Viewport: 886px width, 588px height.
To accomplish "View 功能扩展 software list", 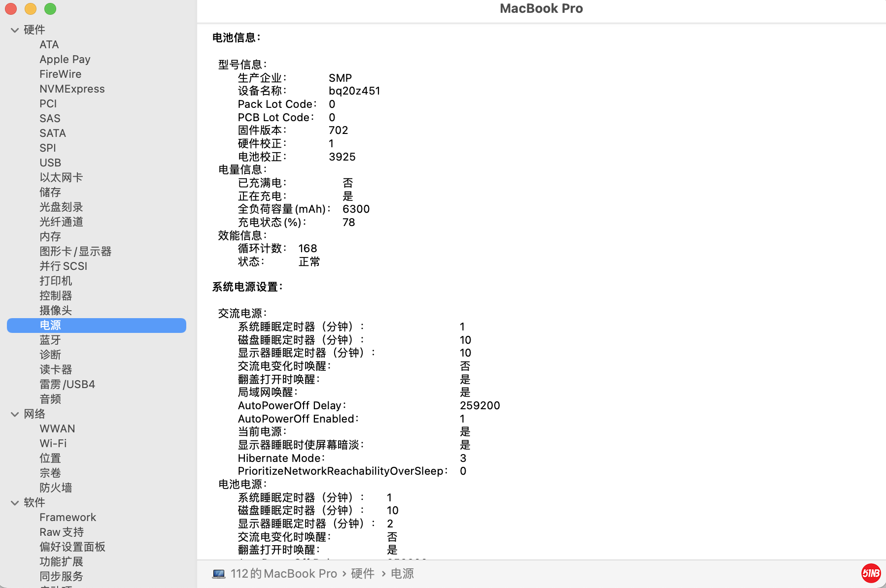I will tap(61, 562).
